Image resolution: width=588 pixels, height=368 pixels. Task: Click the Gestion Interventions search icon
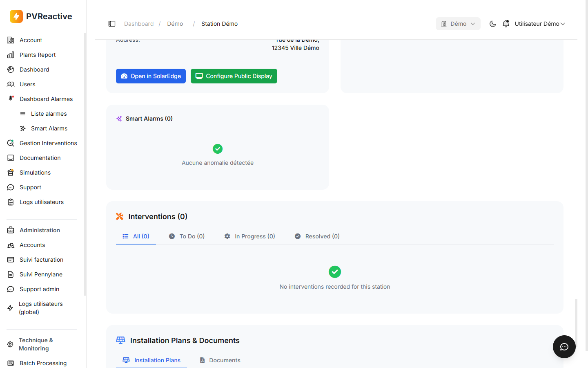tap(11, 143)
